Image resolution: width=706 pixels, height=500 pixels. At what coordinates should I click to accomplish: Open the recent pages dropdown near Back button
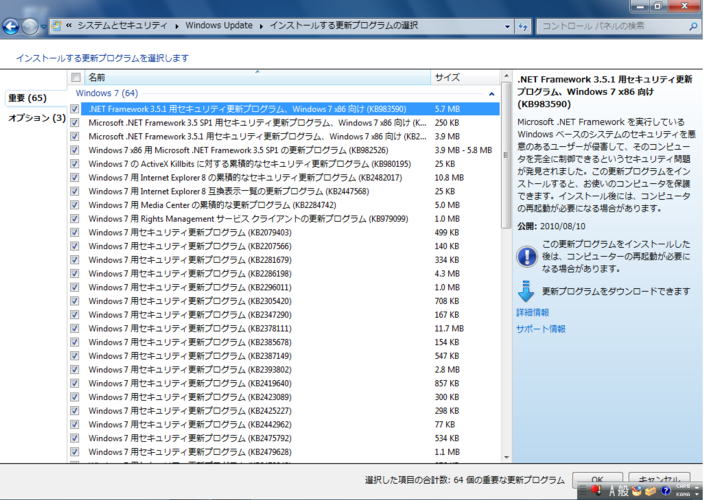(x=43, y=27)
